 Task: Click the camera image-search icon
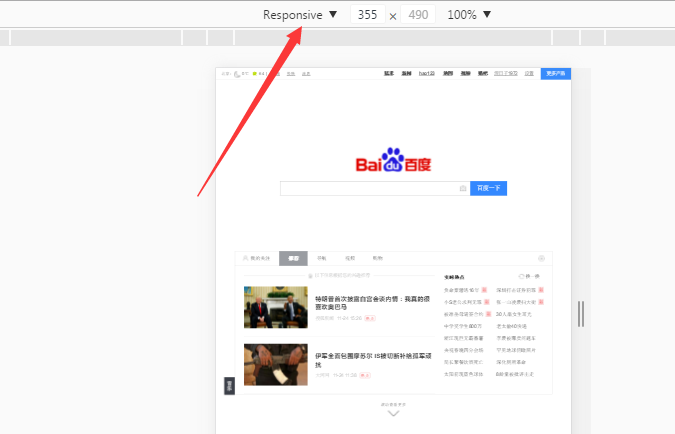pyautogui.click(x=463, y=188)
